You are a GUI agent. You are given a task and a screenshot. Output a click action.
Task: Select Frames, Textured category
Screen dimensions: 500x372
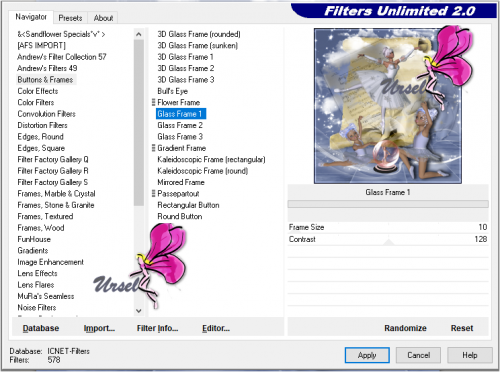point(45,216)
